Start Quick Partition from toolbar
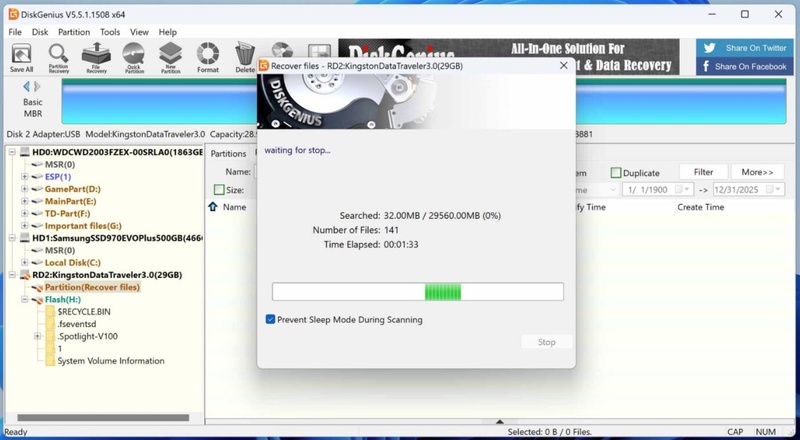This screenshot has width=800, height=440. click(x=133, y=58)
